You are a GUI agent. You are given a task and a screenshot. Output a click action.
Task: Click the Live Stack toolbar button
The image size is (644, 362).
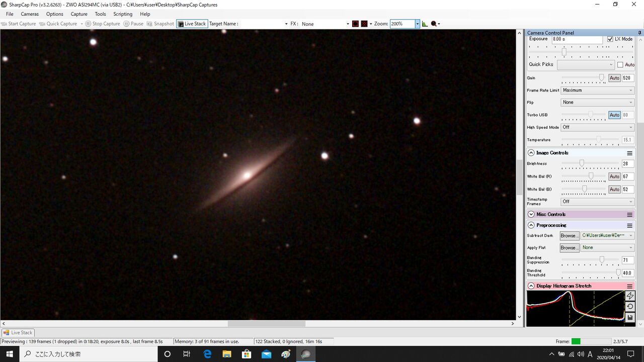click(192, 24)
